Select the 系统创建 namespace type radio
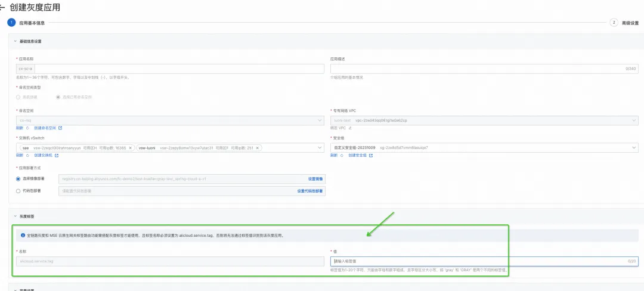The image size is (644, 291). pyautogui.click(x=18, y=97)
